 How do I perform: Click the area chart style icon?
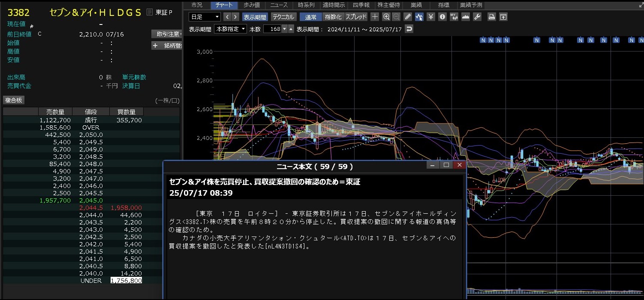[466, 17]
